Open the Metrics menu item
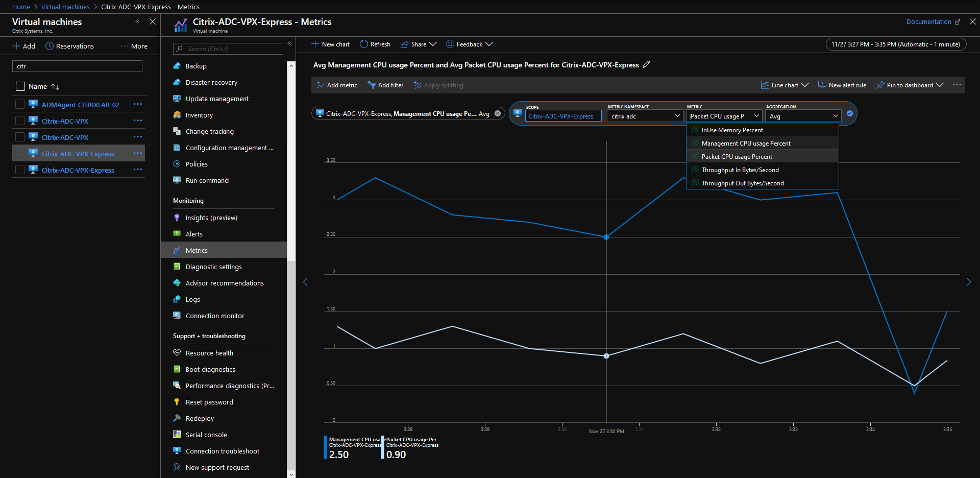The width and height of the screenshot is (980, 478). (x=224, y=250)
